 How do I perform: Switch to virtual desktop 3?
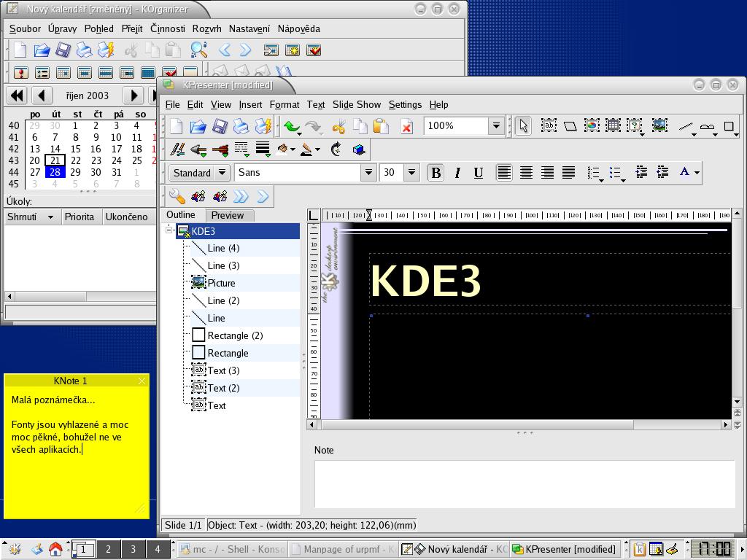[x=133, y=549]
